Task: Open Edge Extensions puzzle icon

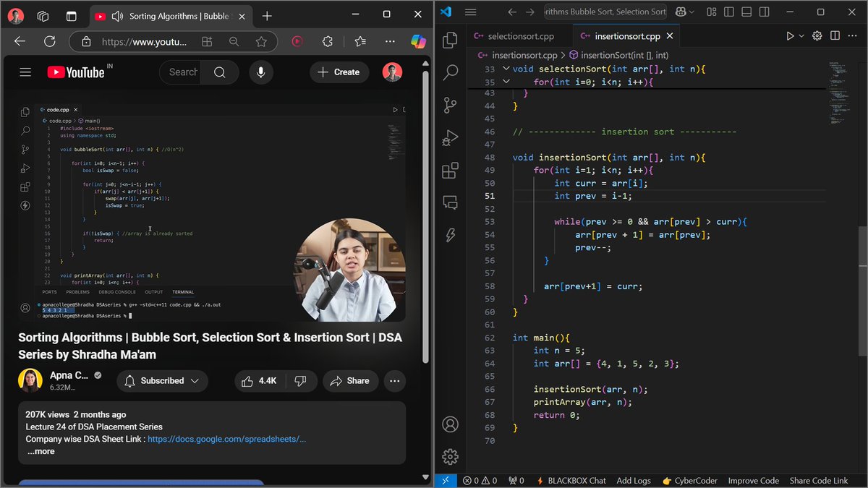Action: pos(327,42)
